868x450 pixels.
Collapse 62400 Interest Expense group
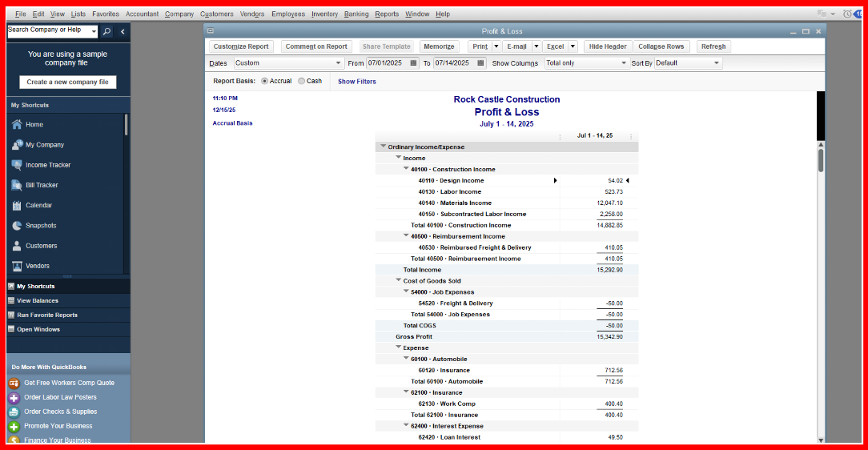[406, 426]
